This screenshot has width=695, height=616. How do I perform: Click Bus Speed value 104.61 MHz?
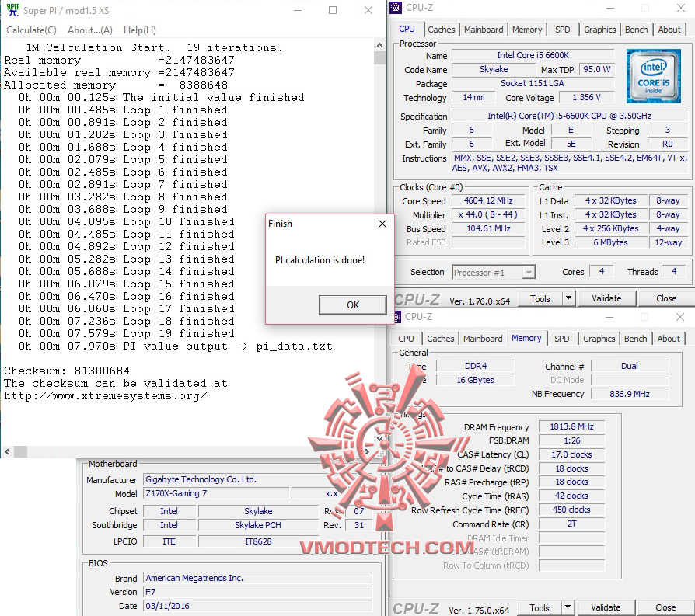pos(488,228)
